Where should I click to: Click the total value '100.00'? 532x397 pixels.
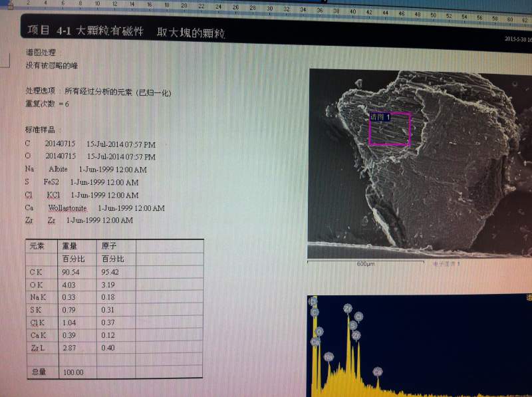pyautogui.click(x=73, y=372)
